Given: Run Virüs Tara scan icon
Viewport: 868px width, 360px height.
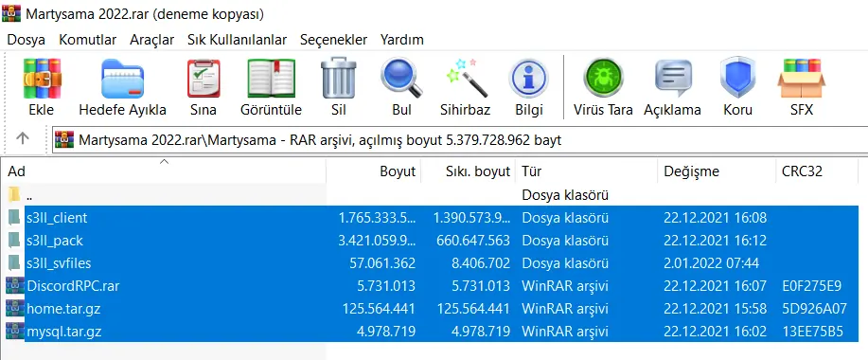Looking at the screenshot, I should click(x=603, y=79).
